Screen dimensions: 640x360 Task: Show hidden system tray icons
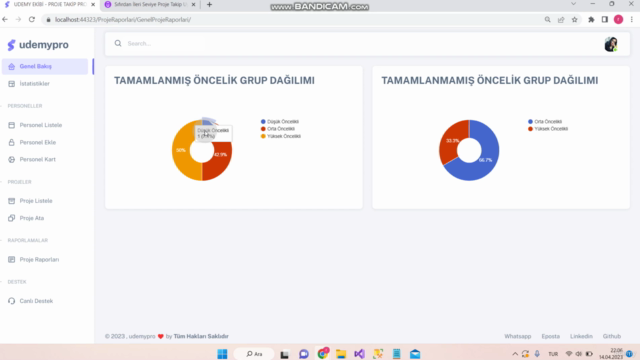coord(515,354)
